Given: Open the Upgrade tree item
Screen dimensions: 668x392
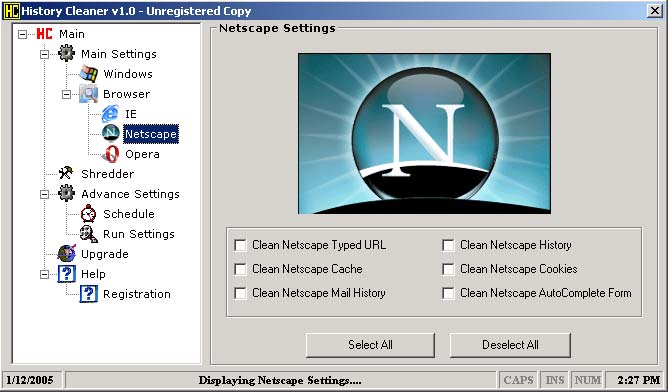Looking at the screenshot, I should [x=105, y=254].
